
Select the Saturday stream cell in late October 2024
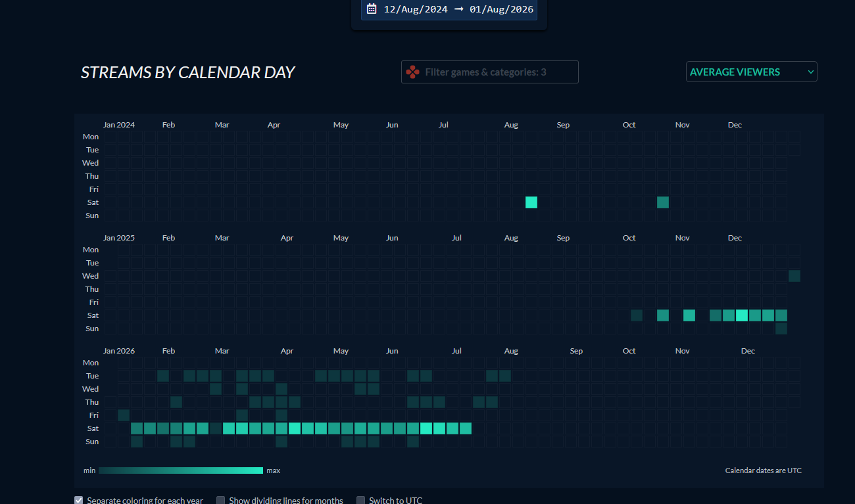[x=663, y=202]
